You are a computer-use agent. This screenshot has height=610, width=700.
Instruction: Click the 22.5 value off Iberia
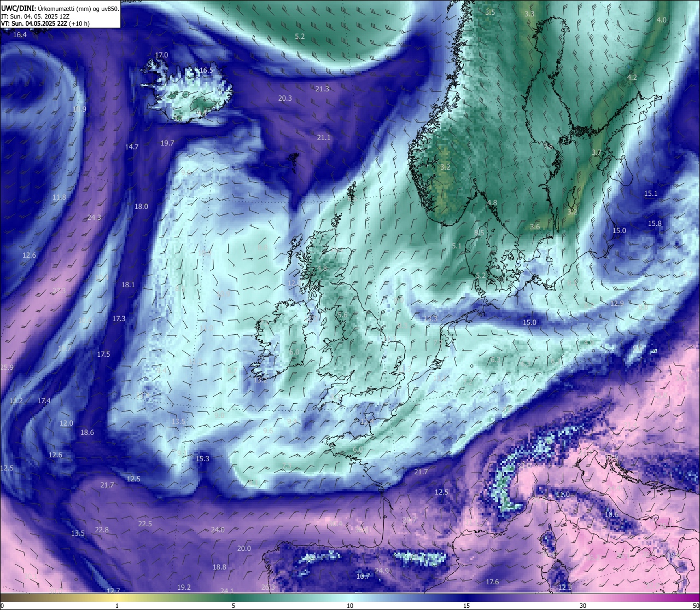[x=145, y=524]
